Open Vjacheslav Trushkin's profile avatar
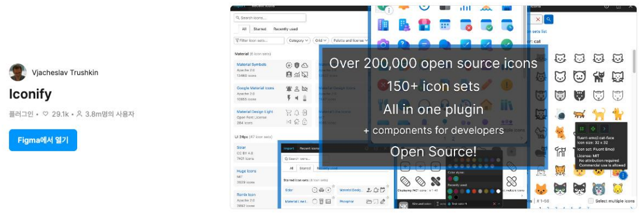Viewport: 644px width, 216px height. point(18,72)
